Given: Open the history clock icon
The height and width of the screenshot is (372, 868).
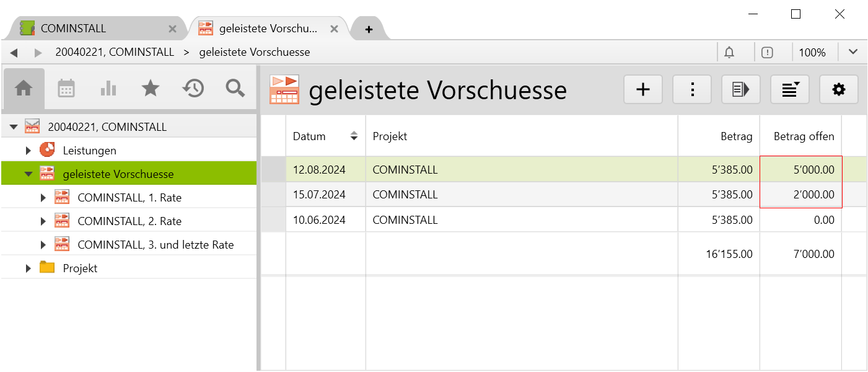Looking at the screenshot, I should (193, 89).
